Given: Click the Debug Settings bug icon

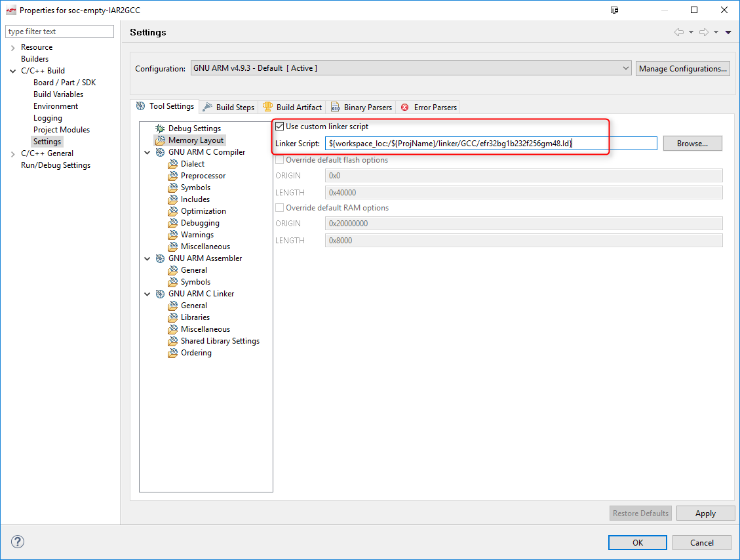Looking at the screenshot, I should pyautogui.click(x=160, y=129).
